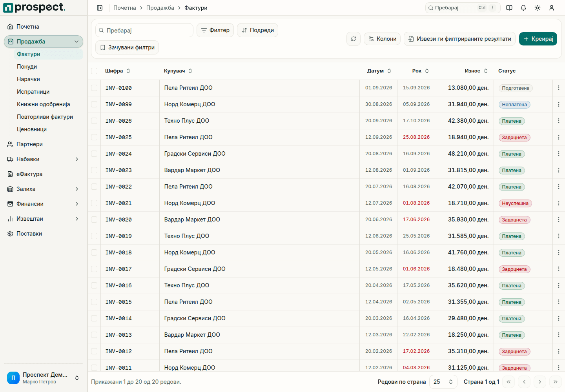Open row actions menu for INV-0021
This screenshot has height=392, width=565.
(559, 203)
